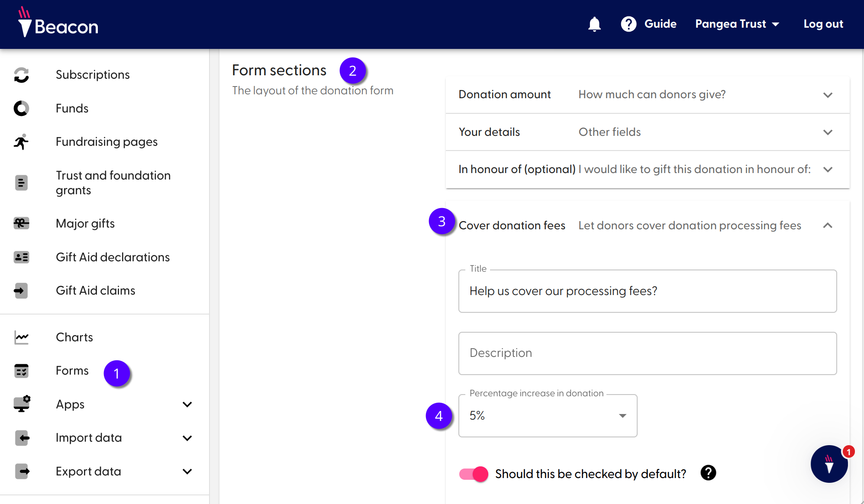Click the Description input field
Screen dimensions: 864x504
(647, 353)
